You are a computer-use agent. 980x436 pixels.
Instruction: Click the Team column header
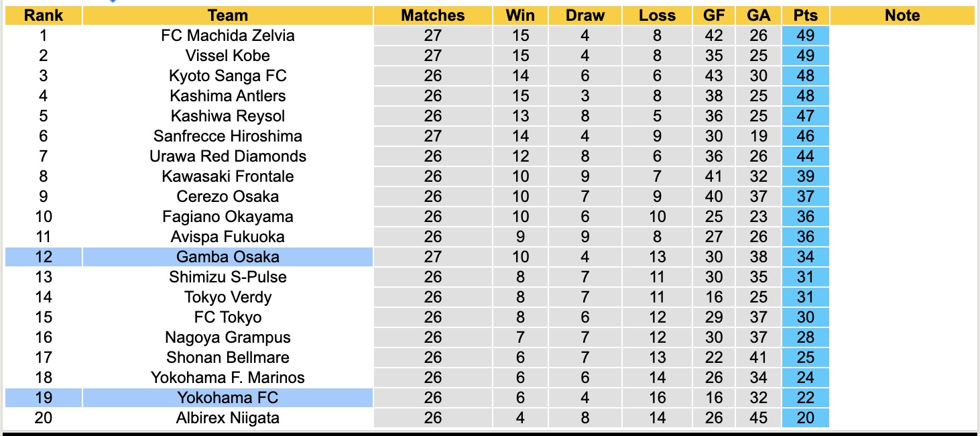pos(228,15)
